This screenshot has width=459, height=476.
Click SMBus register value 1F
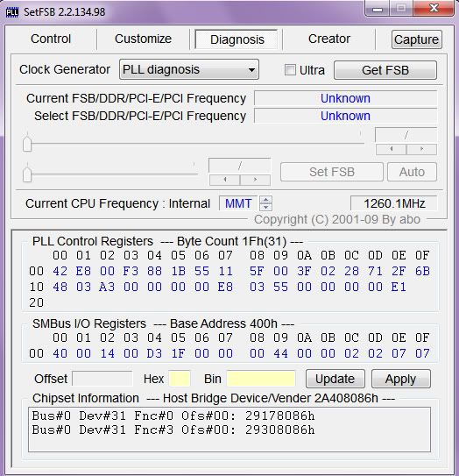[179, 353]
